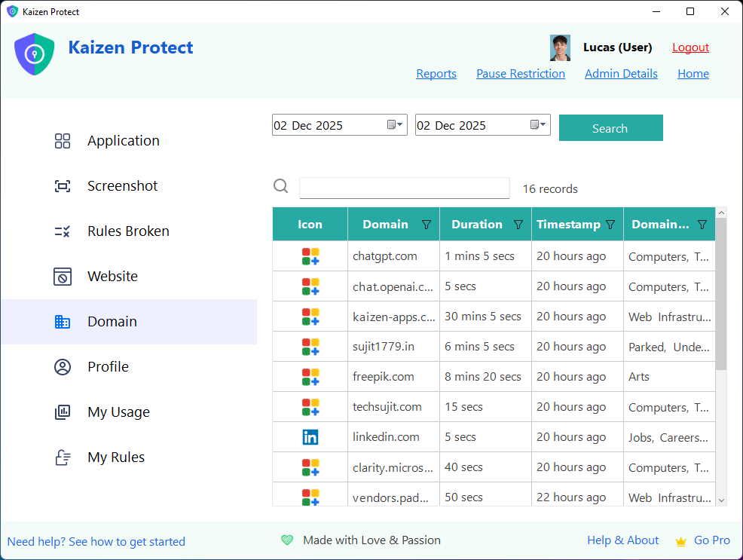Click the Screenshot section icon
743x560 pixels.
tap(62, 185)
